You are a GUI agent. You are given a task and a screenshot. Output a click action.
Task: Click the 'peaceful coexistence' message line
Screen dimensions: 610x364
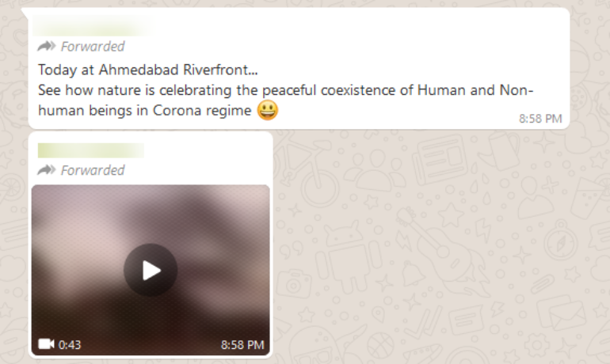pyautogui.click(x=285, y=90)
